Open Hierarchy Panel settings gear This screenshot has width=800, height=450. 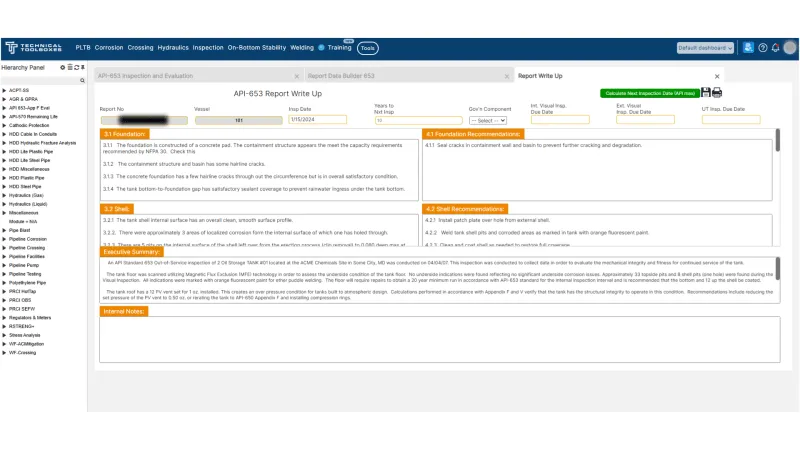63,67
